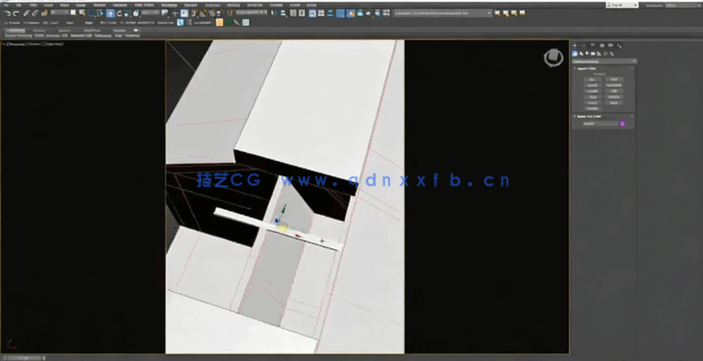Toggle the Ribbon display button
This screenshot has height=361, width=703.
pyautogui.click(x=312, y=13)
